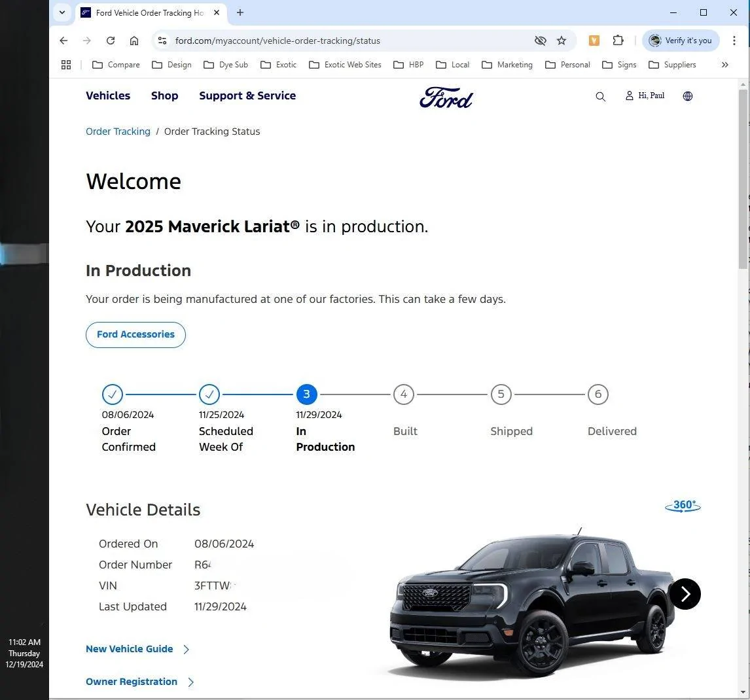Click the black Maverick truck image
Viewport: 750px width, 700px height.
pyautogui.click(x=531, y=603)
